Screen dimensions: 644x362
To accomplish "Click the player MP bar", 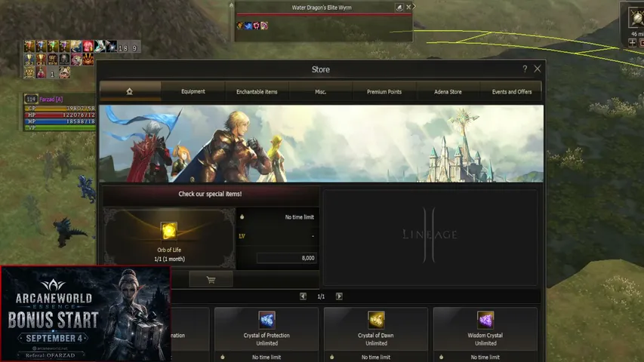I will point(60,121).
